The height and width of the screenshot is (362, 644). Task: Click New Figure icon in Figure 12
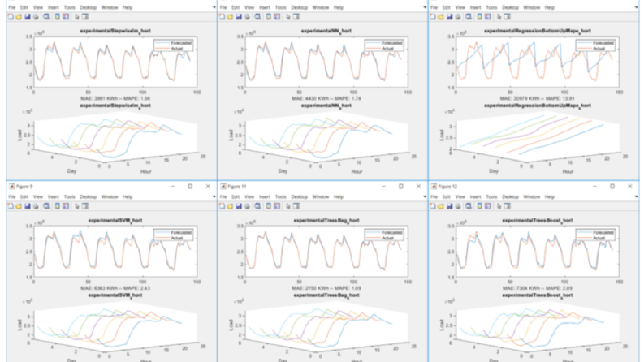(x=433, y=206)
